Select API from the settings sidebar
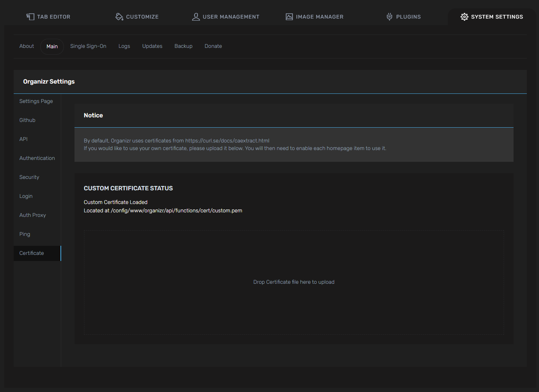Viewport: 539px width, 392px height. click(23, 139)
